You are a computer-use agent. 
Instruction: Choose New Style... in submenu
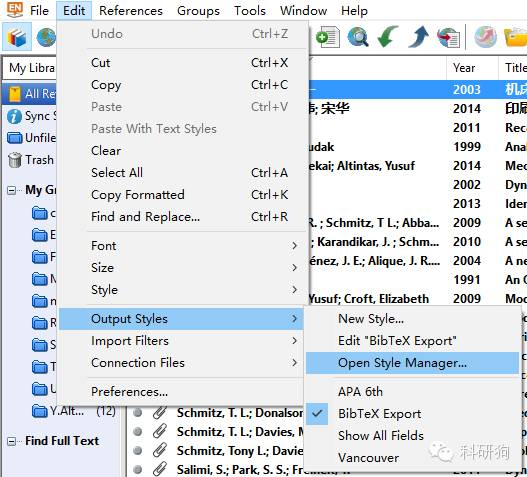412,319
